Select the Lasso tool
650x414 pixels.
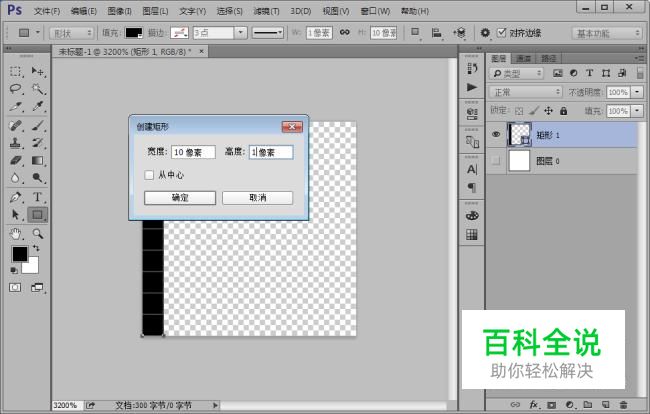pyautogui.click(x=15, y=89)
